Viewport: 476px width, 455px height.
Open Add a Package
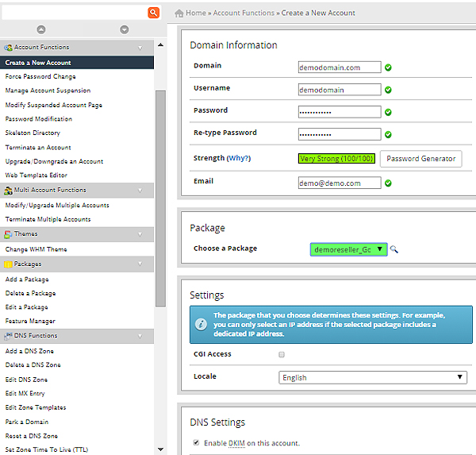click(27, 280)
